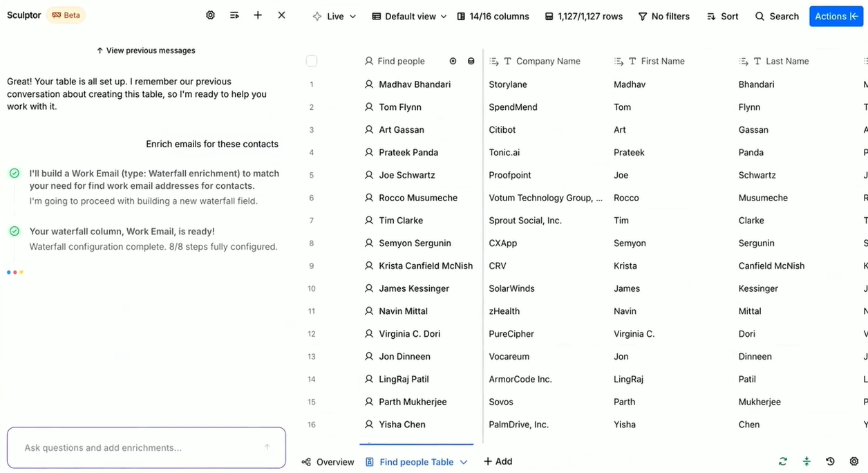
Task: Click the First Name column header
Action: click(x=663, y=61)
